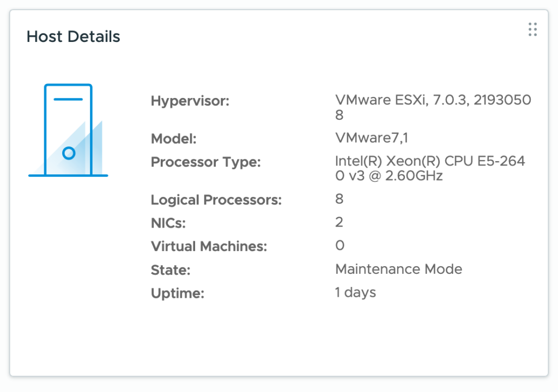Viewport: 558px width, 392px height.
Task: Click the Model label
Action: tap(173, 139)
